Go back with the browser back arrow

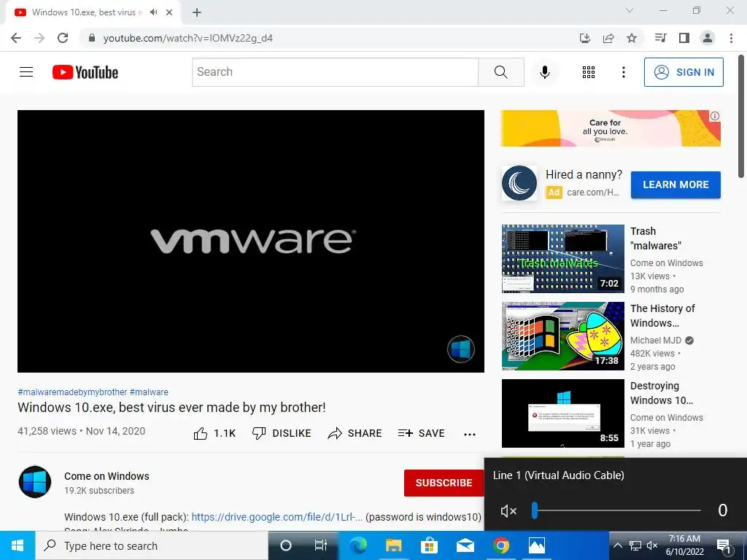coord(16,38)
